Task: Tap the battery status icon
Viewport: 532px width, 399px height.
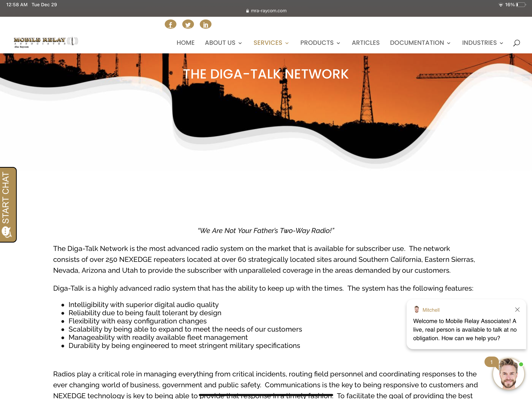Action: tap(521, 5)
